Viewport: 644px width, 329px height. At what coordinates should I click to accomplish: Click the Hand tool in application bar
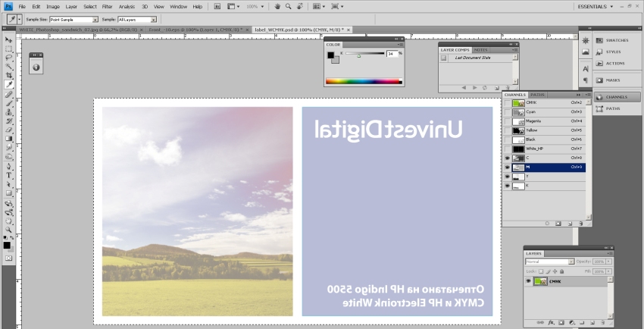[x=277, y=7]
